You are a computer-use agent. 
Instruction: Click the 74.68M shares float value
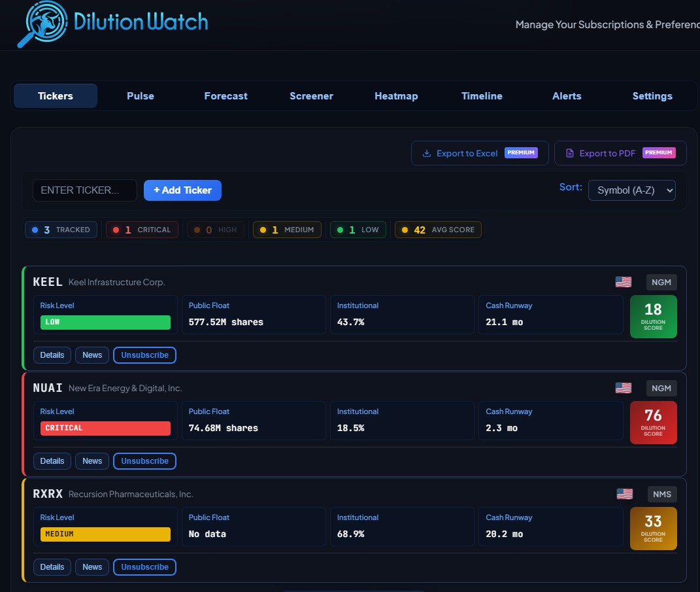(224, 428)
